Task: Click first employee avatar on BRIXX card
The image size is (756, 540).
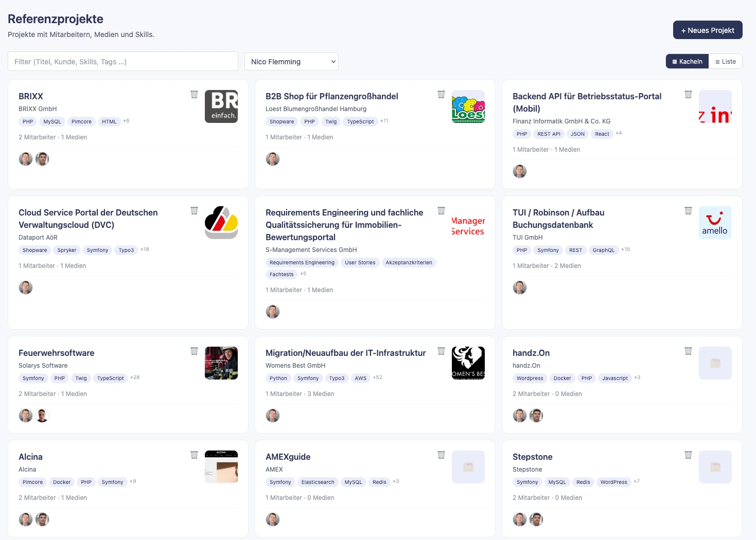Action: click(x=26, y=159)
